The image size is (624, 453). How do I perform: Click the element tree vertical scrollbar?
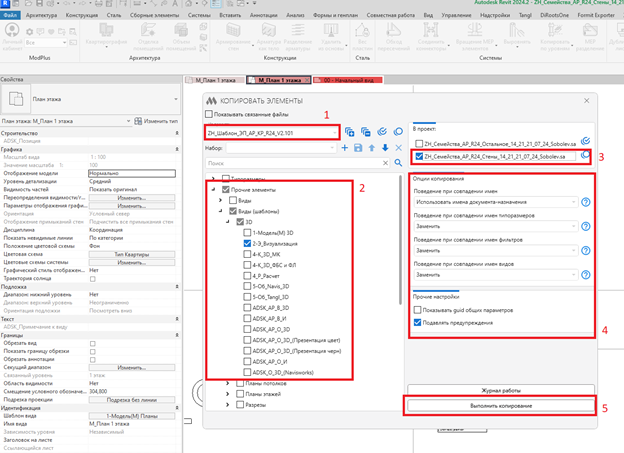point(400,240)
